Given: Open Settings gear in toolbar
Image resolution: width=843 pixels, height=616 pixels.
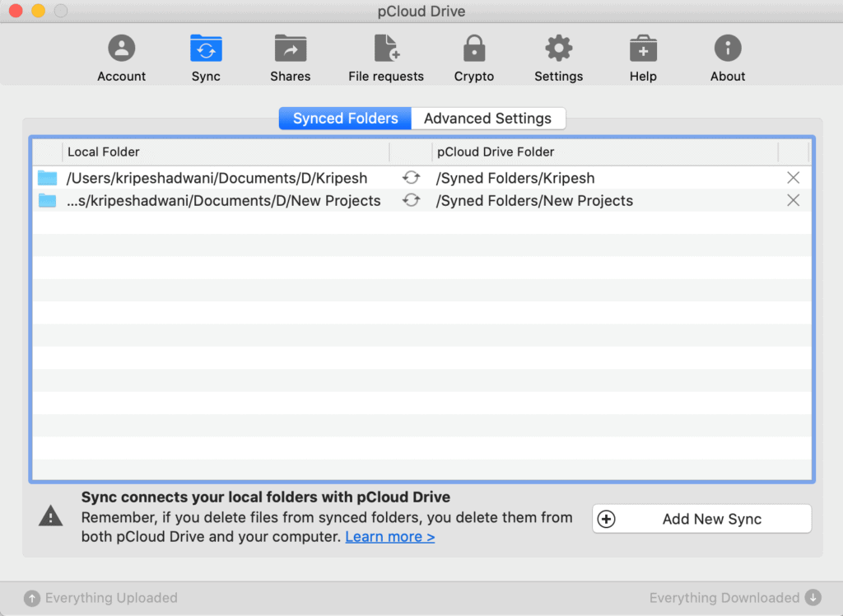Looking at the screenshot, I should pos(558,58).
